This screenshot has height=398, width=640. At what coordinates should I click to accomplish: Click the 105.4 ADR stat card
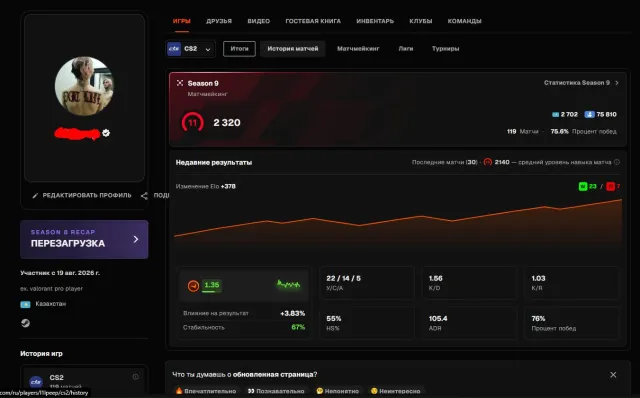pos(469,323)
